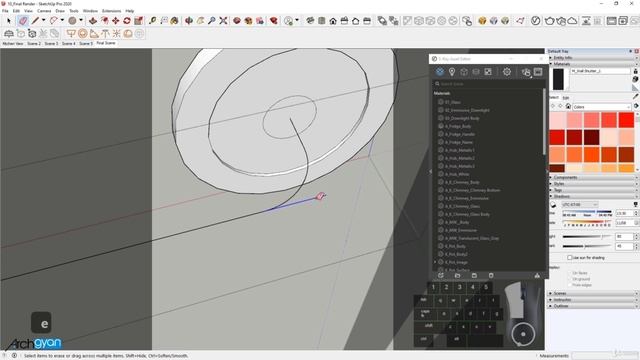The height and width of the screenshot is (360, 640).
Task: Click delete trash icon in Asset Editor
Action: pos(491,276)
